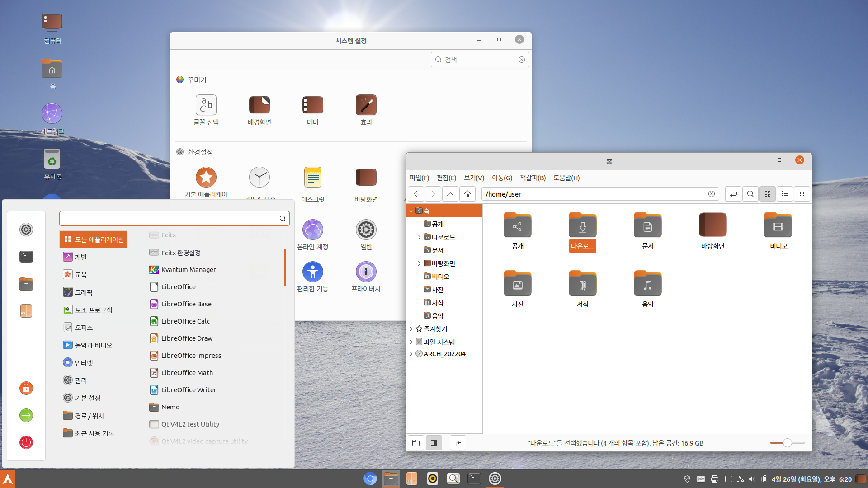The width and height of the screenshot is (868, 488).
Task: Adjust the icon zoom slider in status bar
Action: tap(787, 443)
